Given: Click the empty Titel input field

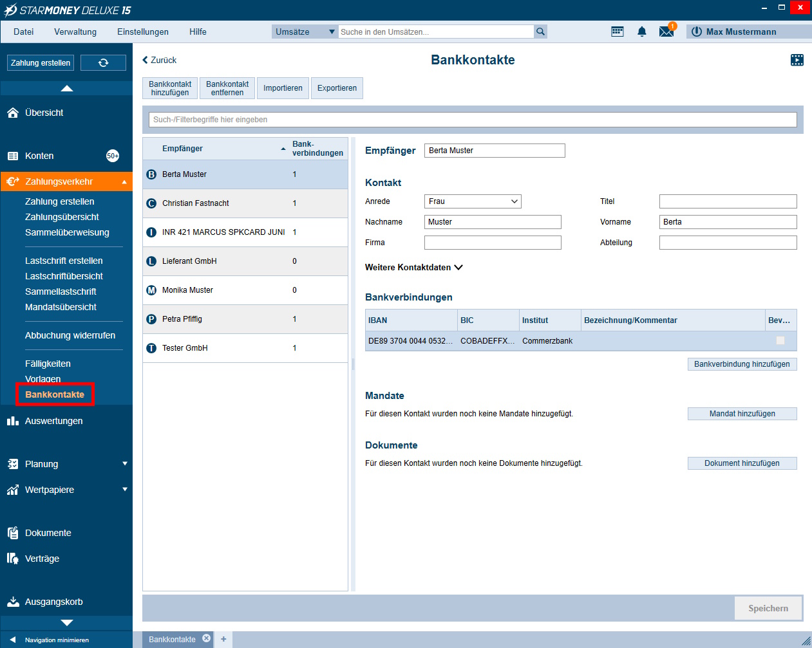Looking at the screenshot, I should tap(728, 201).
